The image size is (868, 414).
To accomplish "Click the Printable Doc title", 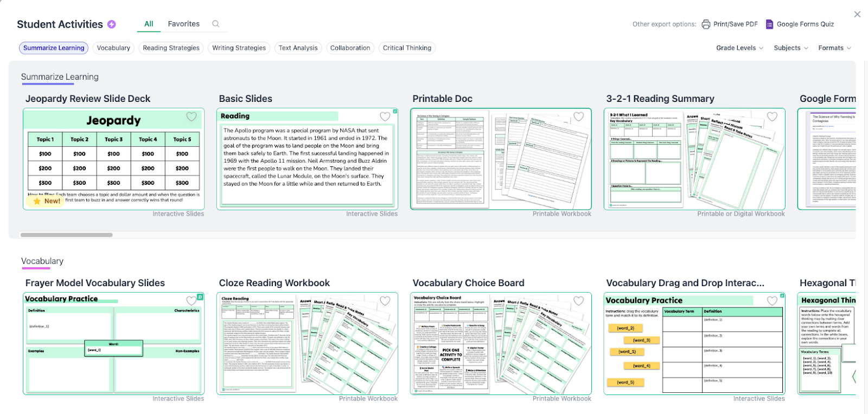I will click(442, 99).
